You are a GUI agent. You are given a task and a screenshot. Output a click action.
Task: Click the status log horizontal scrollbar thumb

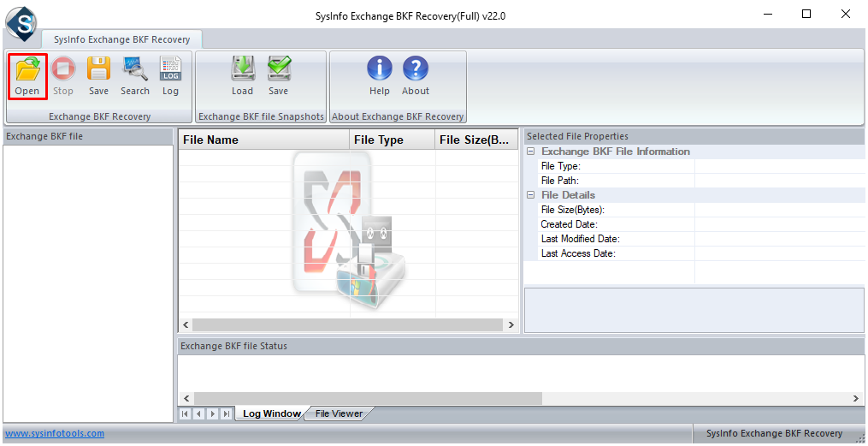coord(368,398)
